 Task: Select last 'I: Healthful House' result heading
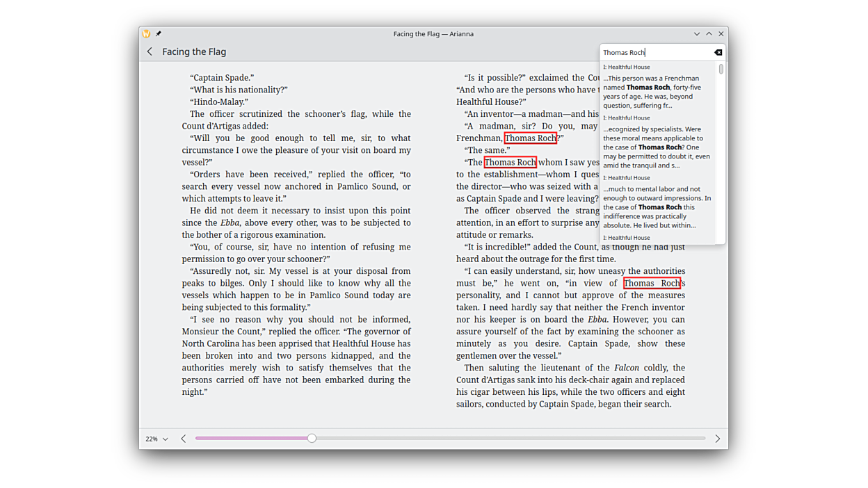(x=627, y=238)
